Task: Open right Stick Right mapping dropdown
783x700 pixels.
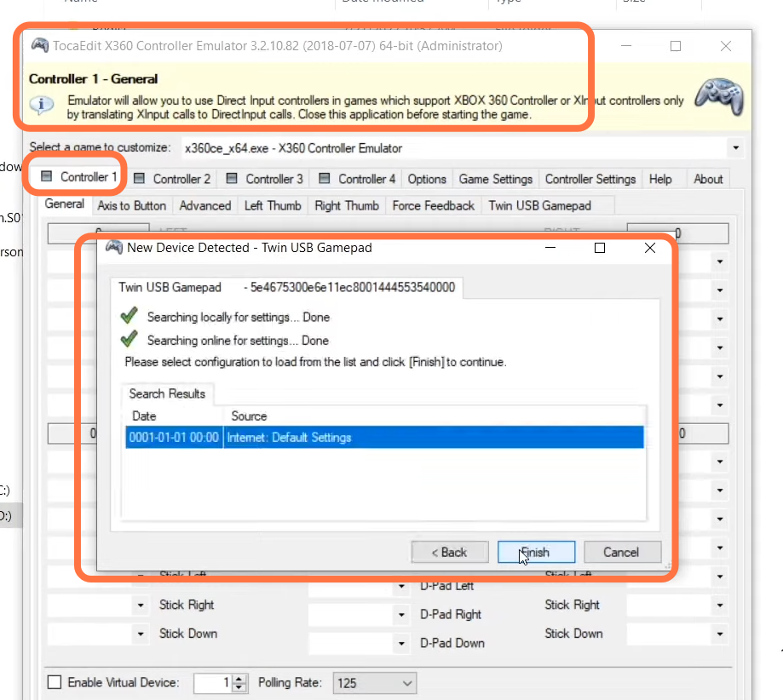Action: (720, 605)
